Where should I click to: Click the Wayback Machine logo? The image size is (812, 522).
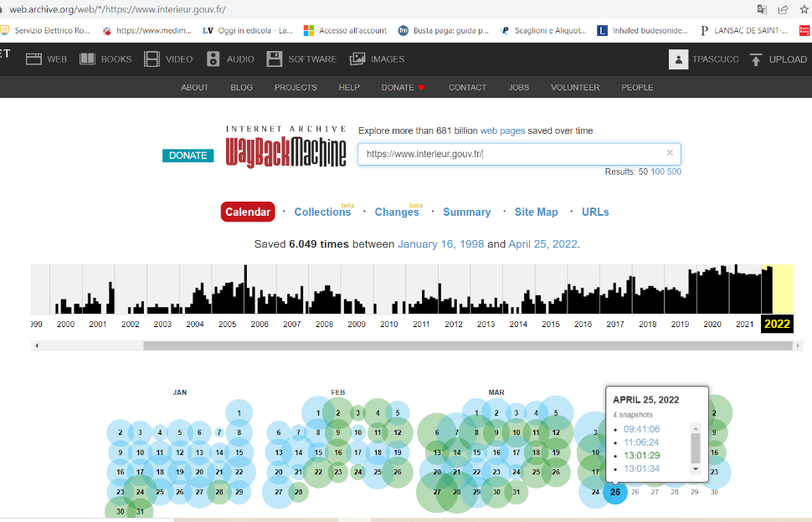[x=285, y=147]
